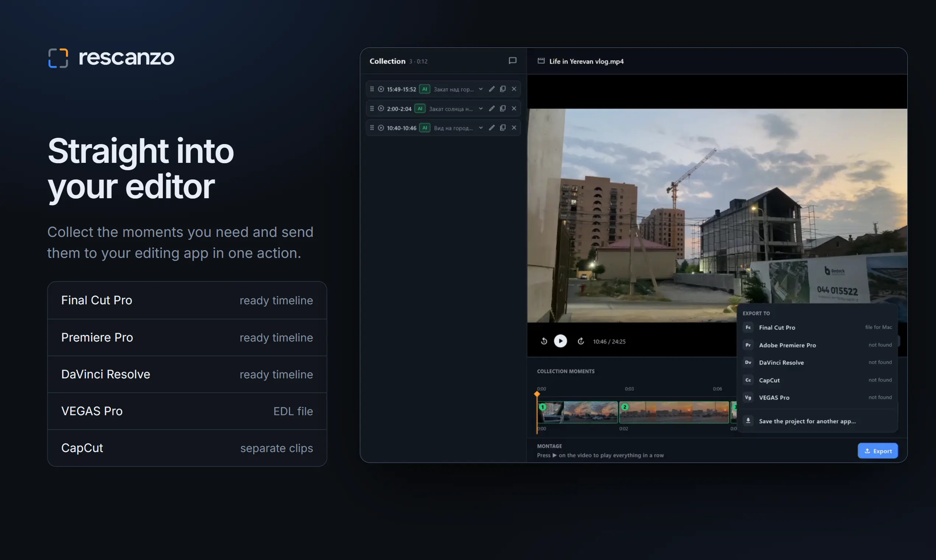
Task: Remove the 15:49-15:52 moment
Action: [x=514, y=89]
